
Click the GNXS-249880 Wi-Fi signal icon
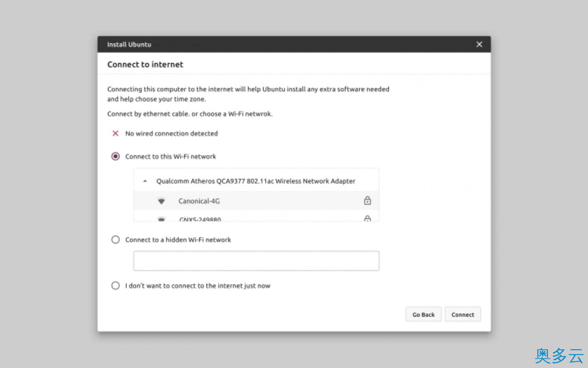point(161,219)
